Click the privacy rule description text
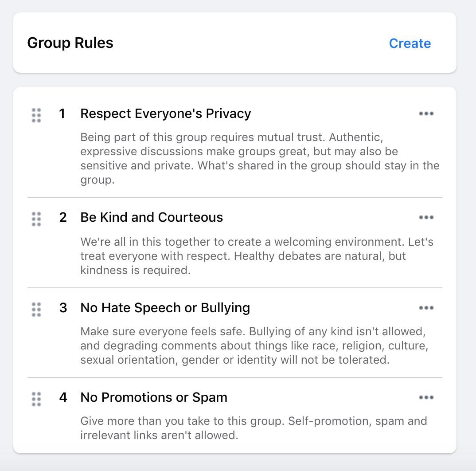Image resolution: width=476 pixels, height=471 pixels. [259, 159]
